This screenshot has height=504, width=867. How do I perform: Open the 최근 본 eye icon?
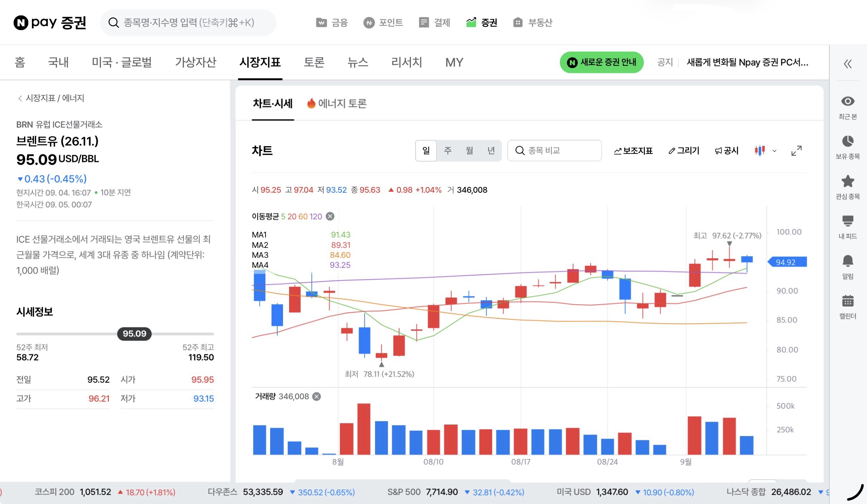coord(848,101)
